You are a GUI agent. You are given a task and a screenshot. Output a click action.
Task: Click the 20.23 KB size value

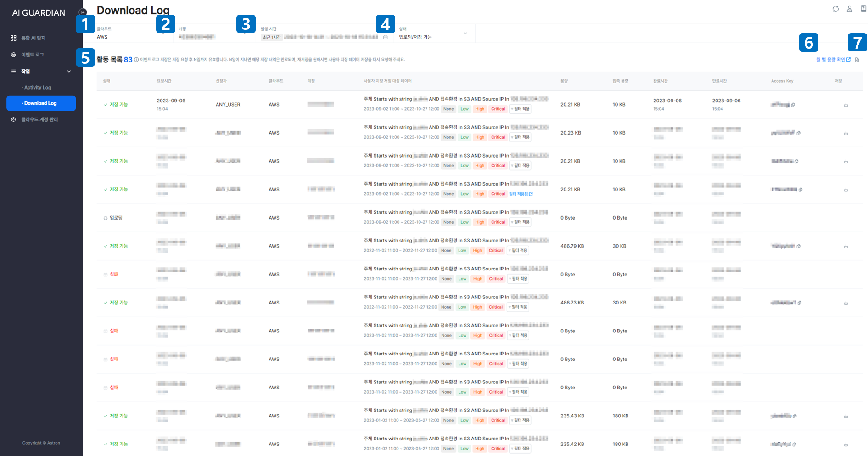coord(571,133)
